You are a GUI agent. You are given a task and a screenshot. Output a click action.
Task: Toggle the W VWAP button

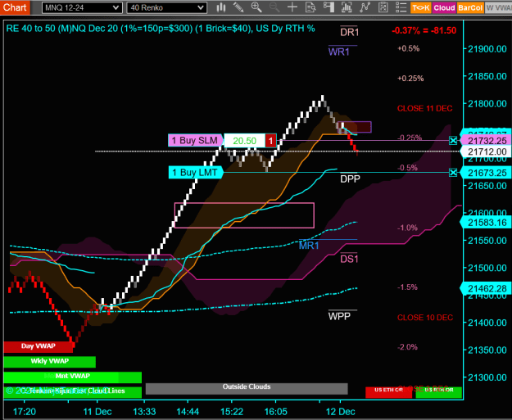[498, 8]
